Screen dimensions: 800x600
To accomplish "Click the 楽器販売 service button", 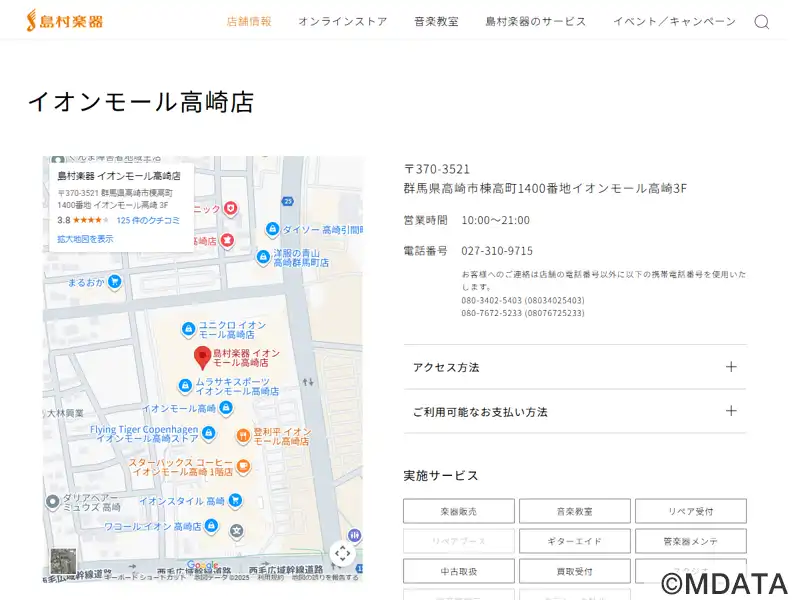I will (x=458, y=511).
